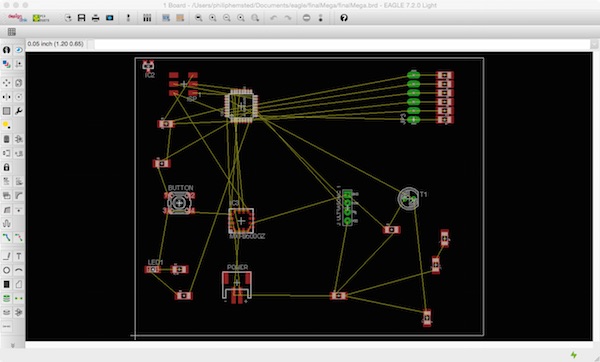Select the Add part tool
Image resolution: width=600 pixels, height=362 pixels.
[18, 139]
